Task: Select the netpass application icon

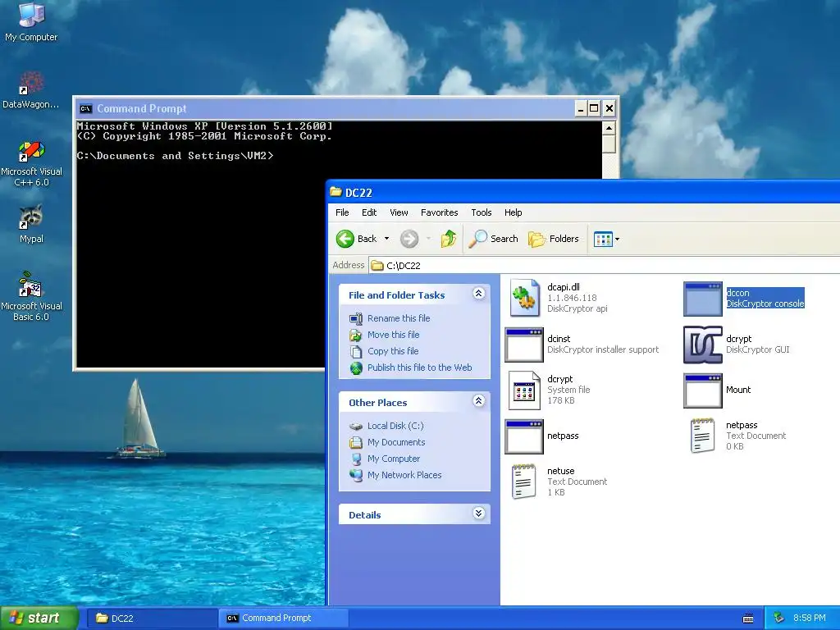Action: [524, 436]
